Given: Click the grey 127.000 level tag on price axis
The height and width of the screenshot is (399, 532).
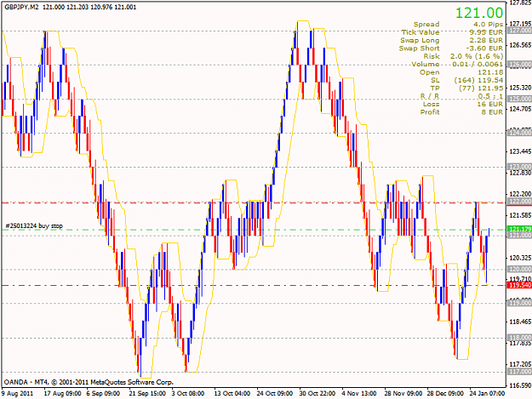Looking at the screenshot, I should point(519,31).
